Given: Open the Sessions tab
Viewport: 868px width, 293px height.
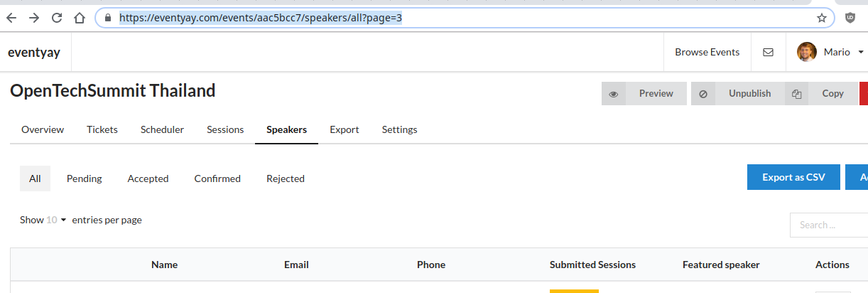Looking at the screenshot, I should [225, 129].
